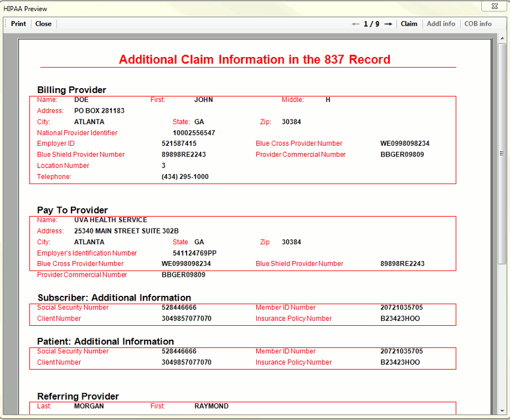Select the COB info tab
The height and width of the screenshot is (420, 510).
pos(478,24)
